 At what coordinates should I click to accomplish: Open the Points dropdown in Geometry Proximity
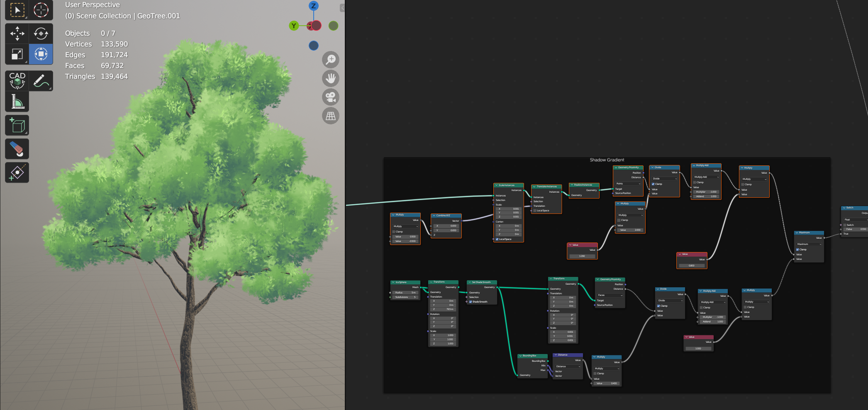pos(628,184)
